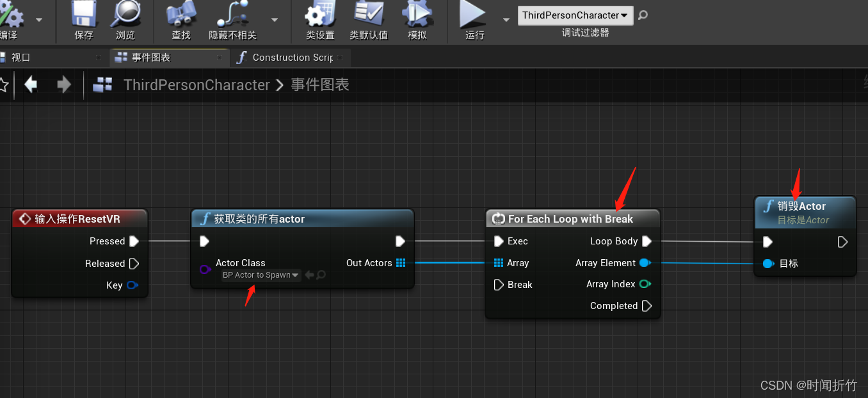The image size is (868, 398).
Task: Click the Key output pin
Action: 132,285
